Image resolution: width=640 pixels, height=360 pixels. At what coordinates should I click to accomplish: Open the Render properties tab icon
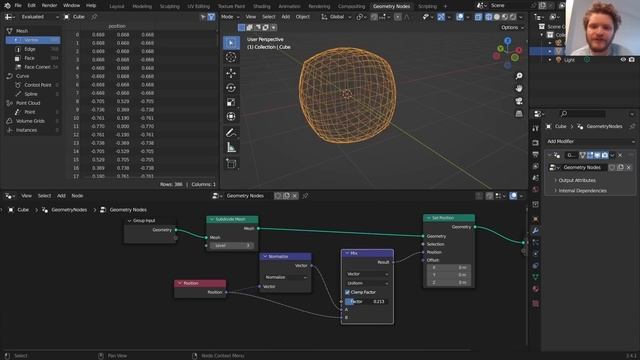(536, 142)
